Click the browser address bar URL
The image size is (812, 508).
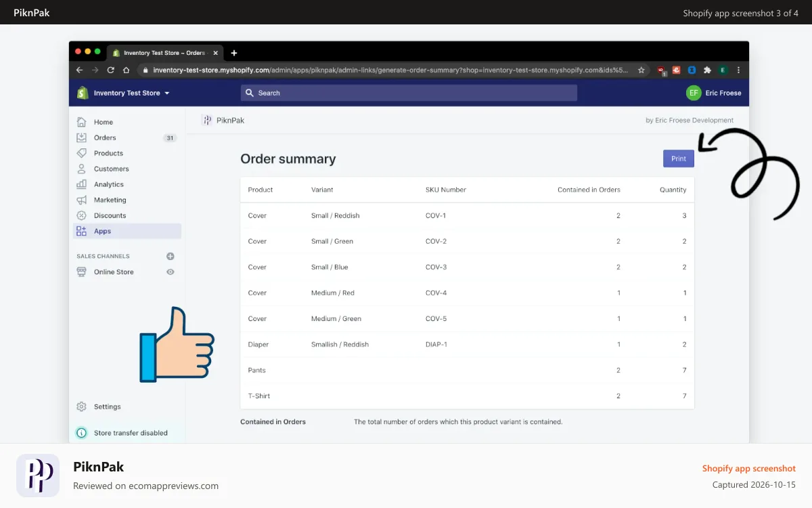390,70
